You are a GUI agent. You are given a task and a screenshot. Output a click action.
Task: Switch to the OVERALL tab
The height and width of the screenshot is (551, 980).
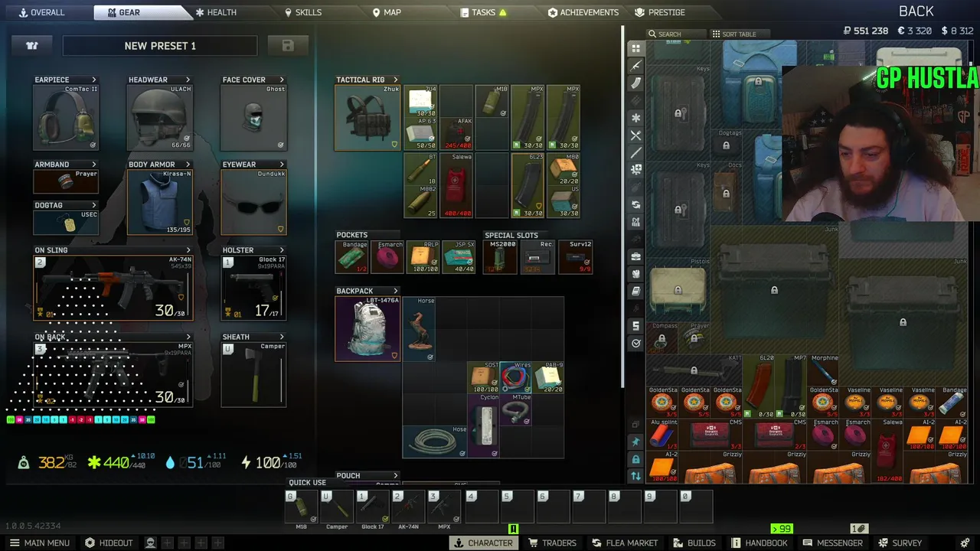tap(42, 12)
